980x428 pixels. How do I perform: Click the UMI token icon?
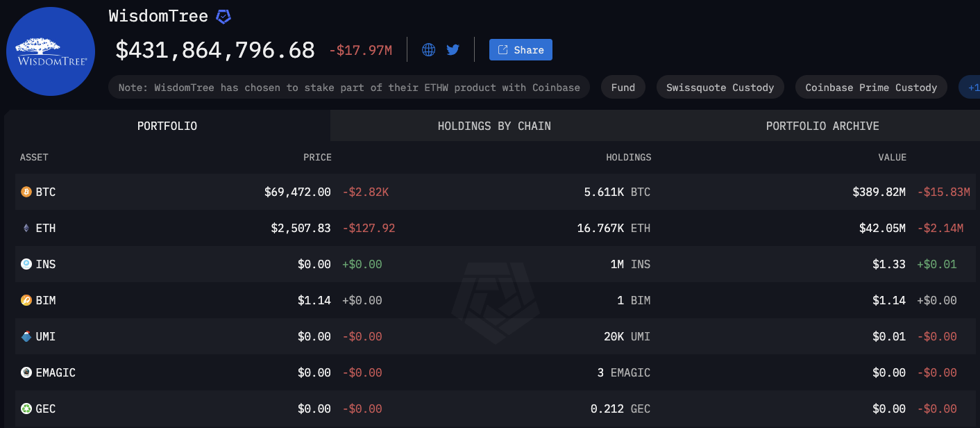pyautogui.click(x=26, y=336)
